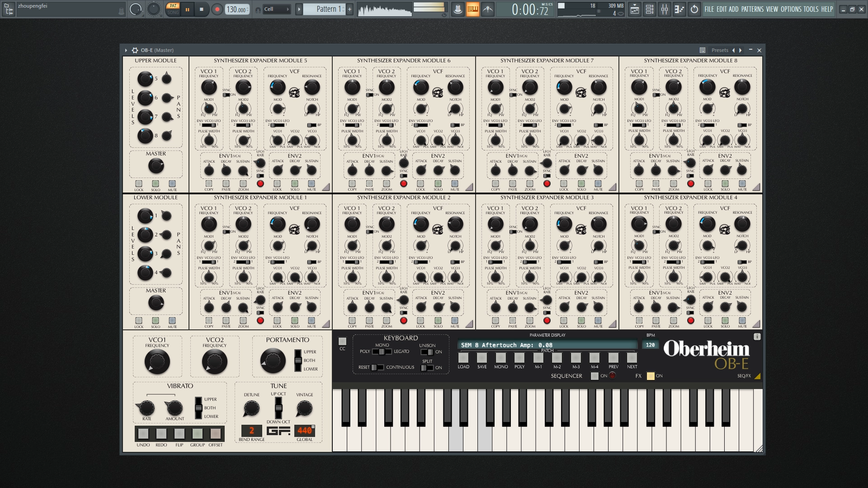Click the PREV patch button
868x488 pixels.
(x=613, y=358)
